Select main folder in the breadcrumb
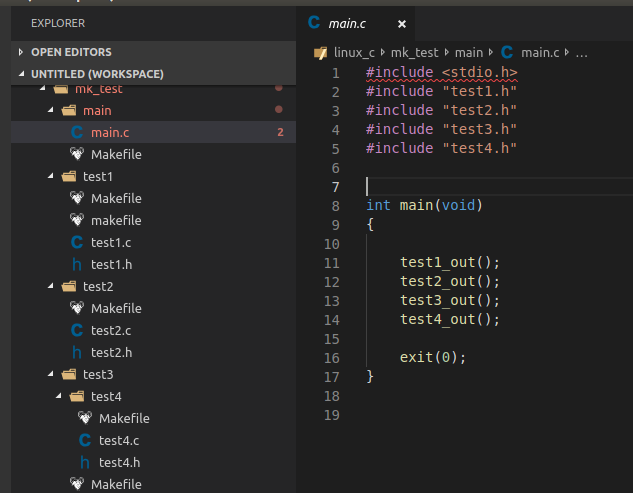633x493 pixels. coord(469,53)
